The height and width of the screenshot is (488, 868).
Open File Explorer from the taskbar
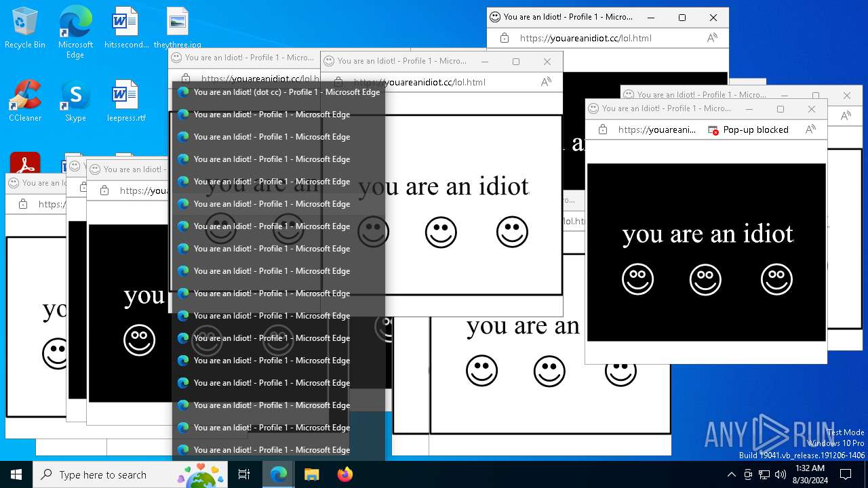pos(311,474)
